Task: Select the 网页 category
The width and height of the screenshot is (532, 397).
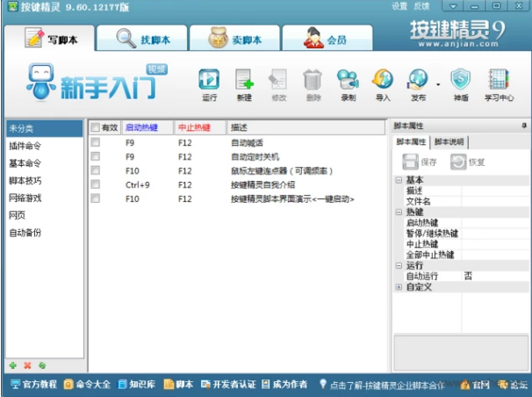Action: pyautogui.click(x=44, y=215)
